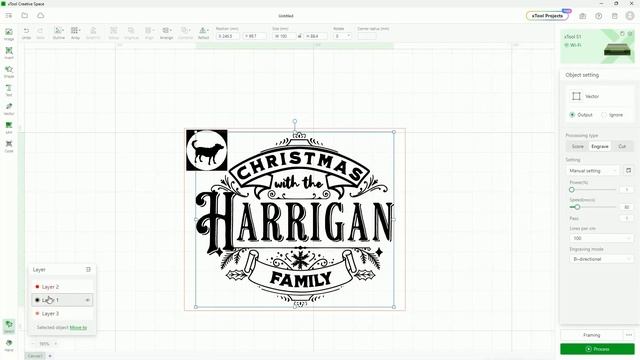
Task: Click the Undo button
Action: click(x=26, y=33)
